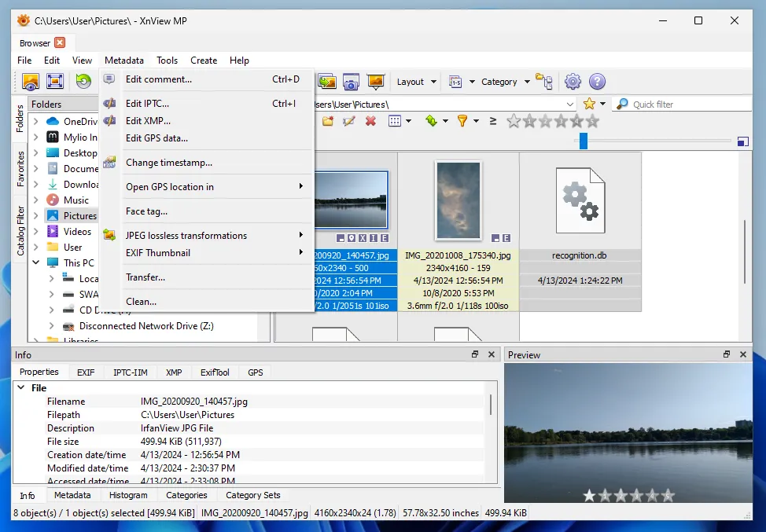Close the Info panel
The height and width of the screenshot is (532, 766).
492,354
